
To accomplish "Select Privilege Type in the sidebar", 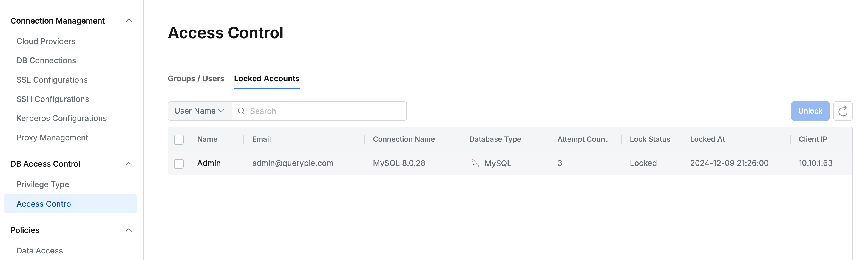I will click(x=42, y=184).
